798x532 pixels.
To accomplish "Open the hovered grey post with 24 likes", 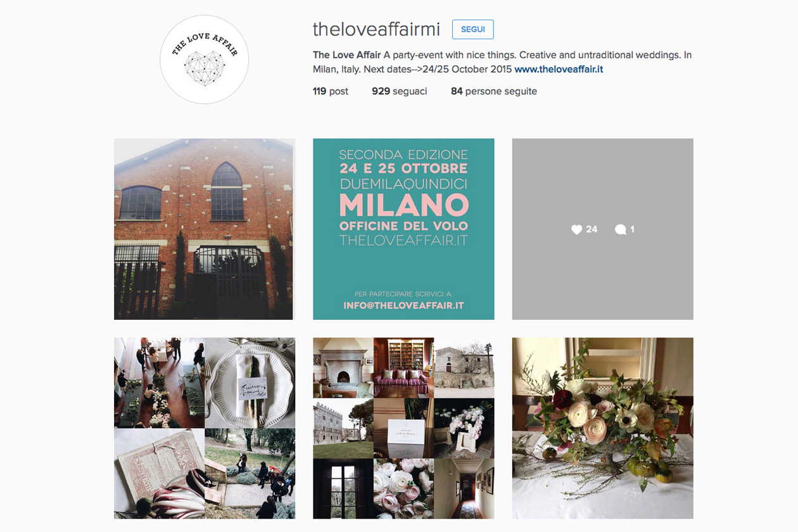I will click(602, 229).
